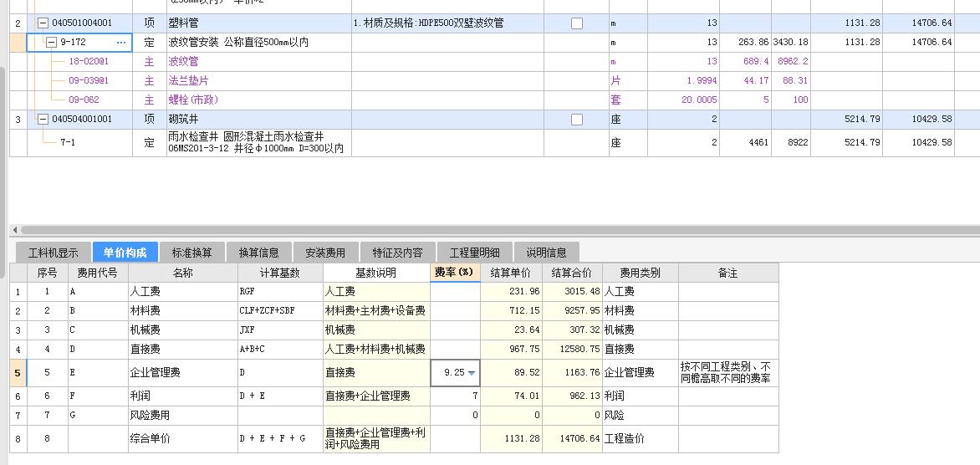
Task: Click the horizontal scrollbar left arrow
Action: [15, 230]
